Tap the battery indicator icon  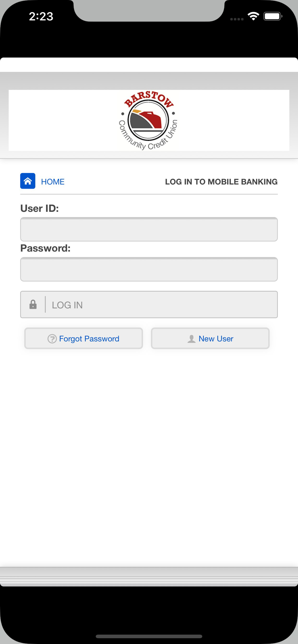[273, 16]
